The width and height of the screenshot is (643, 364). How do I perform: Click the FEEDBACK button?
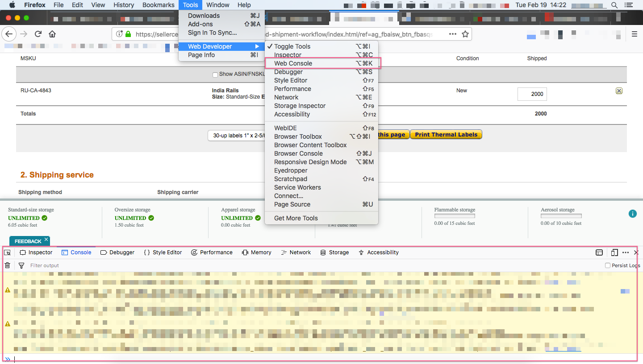(28, 241)
